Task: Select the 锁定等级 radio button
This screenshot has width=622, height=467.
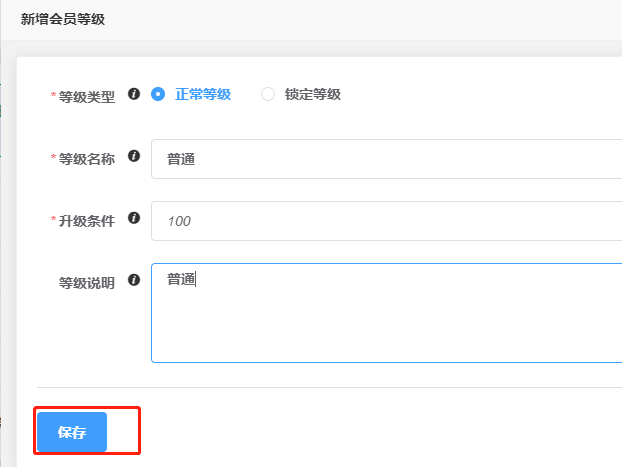Action: [x=268, y=94]
